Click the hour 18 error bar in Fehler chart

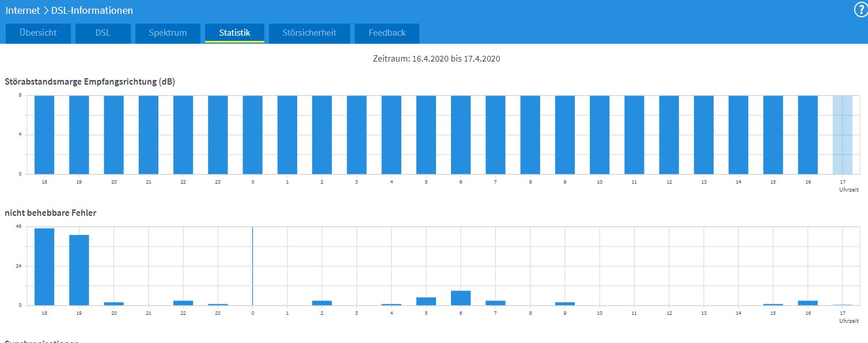click(x=44, y=267)
